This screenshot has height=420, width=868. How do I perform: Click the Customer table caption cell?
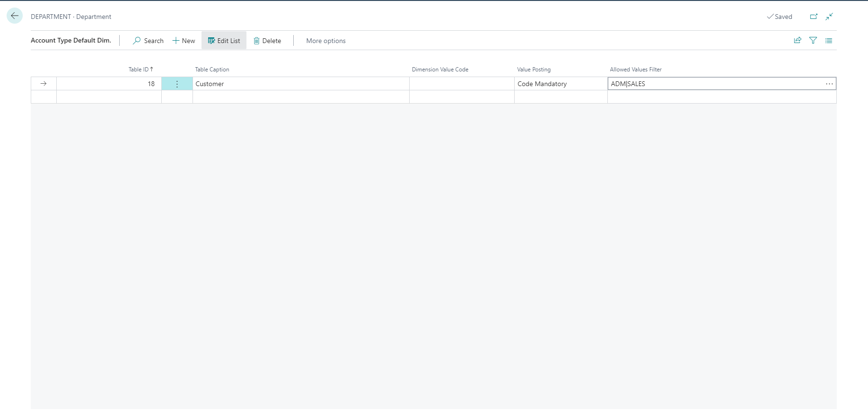pyautogui.click(x=301, y=84)
